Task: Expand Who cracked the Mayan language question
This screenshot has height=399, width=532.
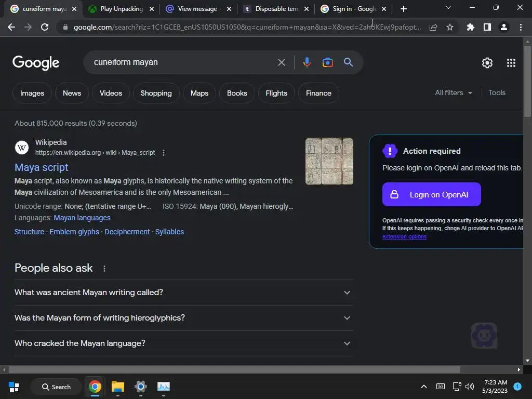Action: click(x=184, y=343)
